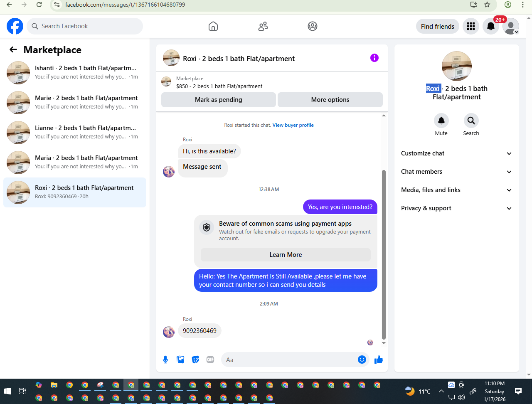Click Learn More on scam warning
This screenshot has height=404, width=532.
(x=286, y=255)
